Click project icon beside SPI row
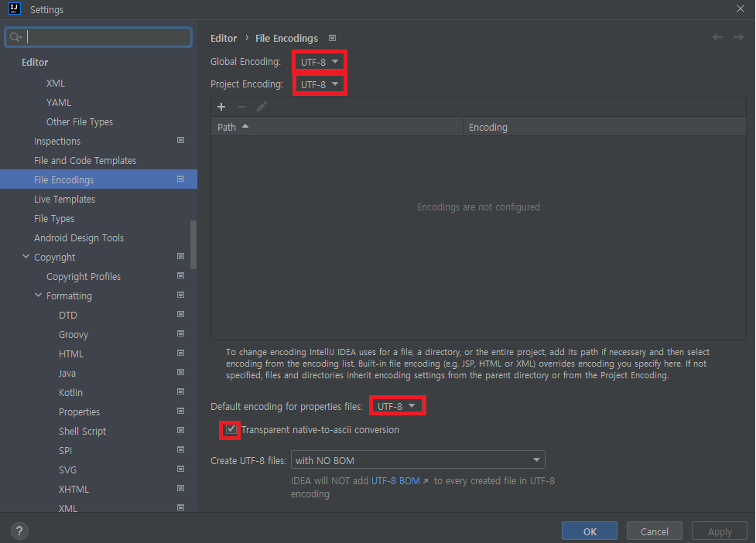 [x=181, y=449]
